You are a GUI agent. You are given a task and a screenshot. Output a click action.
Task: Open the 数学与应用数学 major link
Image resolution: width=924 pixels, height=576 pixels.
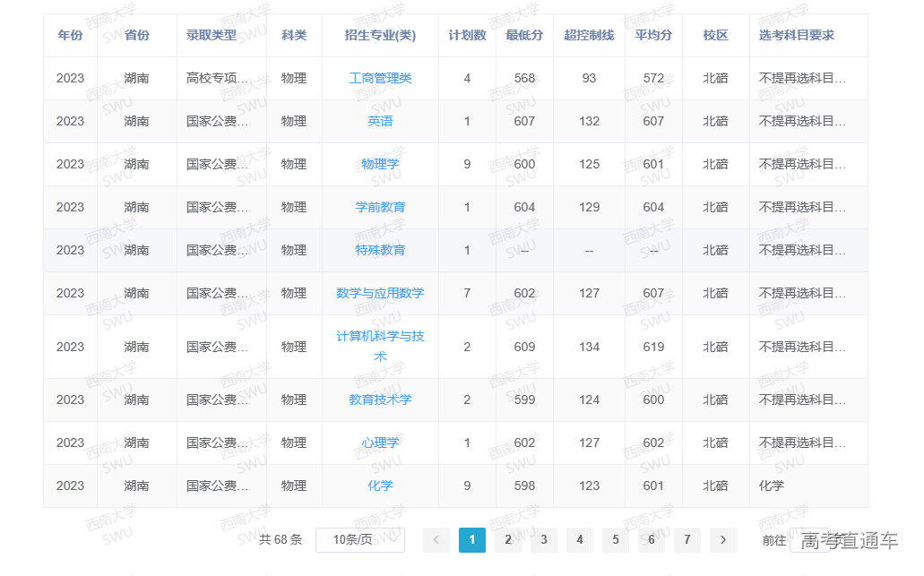coord(380,293)
